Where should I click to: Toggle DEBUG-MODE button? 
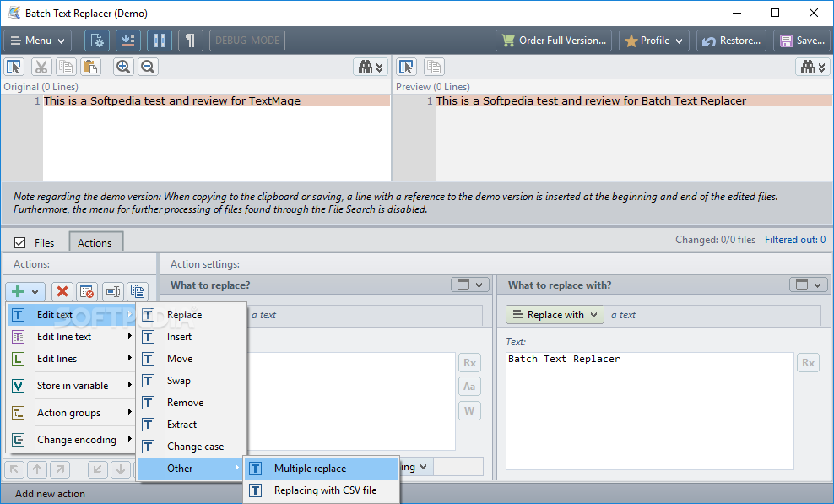coord(247,41)
